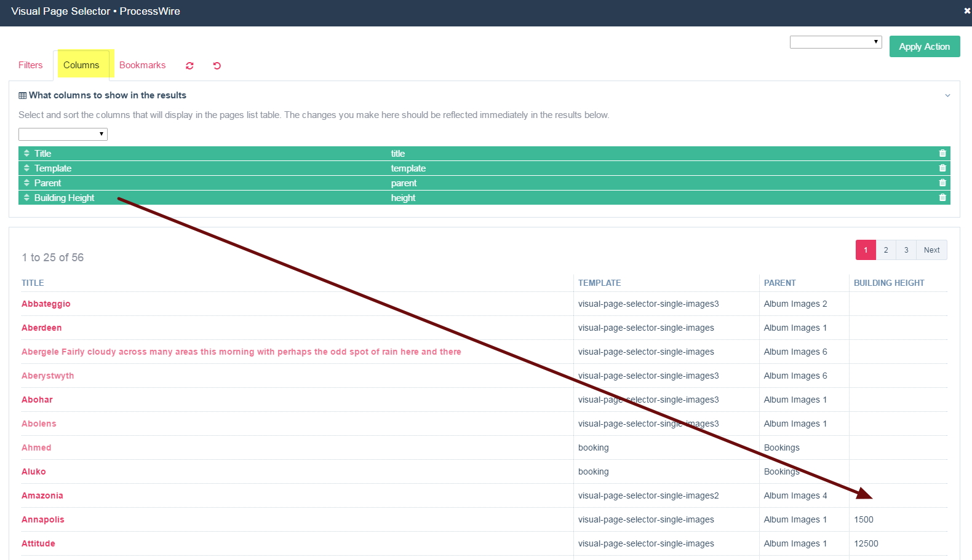The image size is (972, 560).
Task: Open the add-column dropdown
Action: (63, 134)
